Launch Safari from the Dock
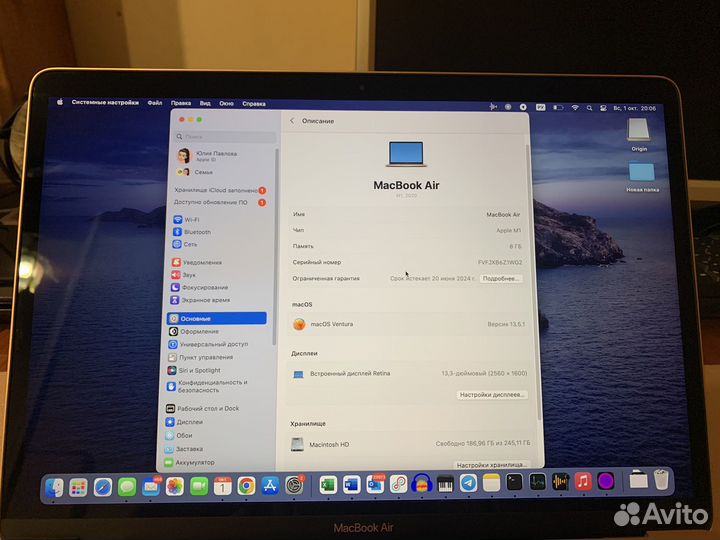The image size is (720, 540). click(102, 487)
